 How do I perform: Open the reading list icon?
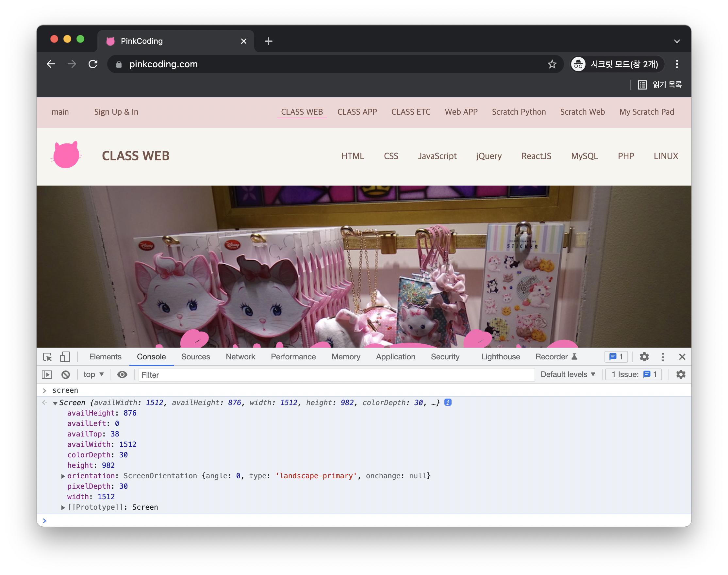(x=642, y=85)
